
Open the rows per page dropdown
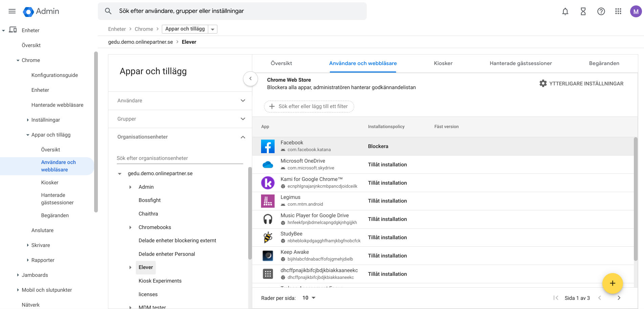[x=309, y=298]
